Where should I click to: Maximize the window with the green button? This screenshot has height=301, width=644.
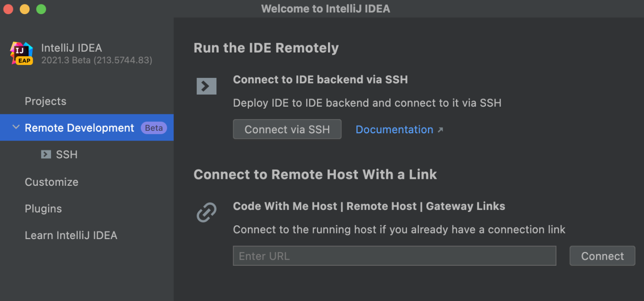(41, 9)
